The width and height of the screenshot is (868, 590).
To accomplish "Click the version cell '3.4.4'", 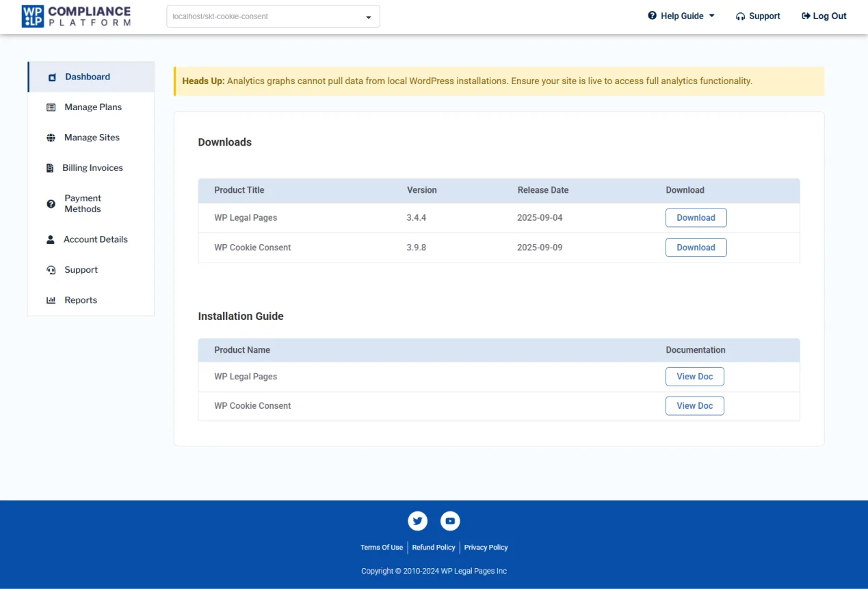I will point(416,218).
